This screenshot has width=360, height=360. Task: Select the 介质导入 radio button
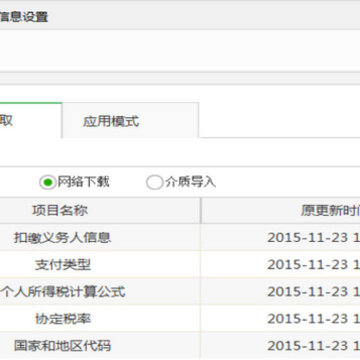click(x=154, y=183)
